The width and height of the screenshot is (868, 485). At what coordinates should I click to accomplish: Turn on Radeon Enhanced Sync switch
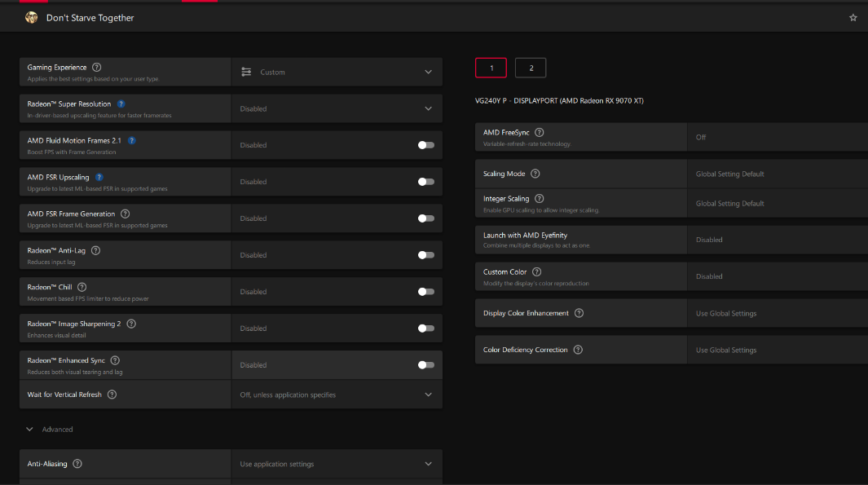tap(425, 365)
